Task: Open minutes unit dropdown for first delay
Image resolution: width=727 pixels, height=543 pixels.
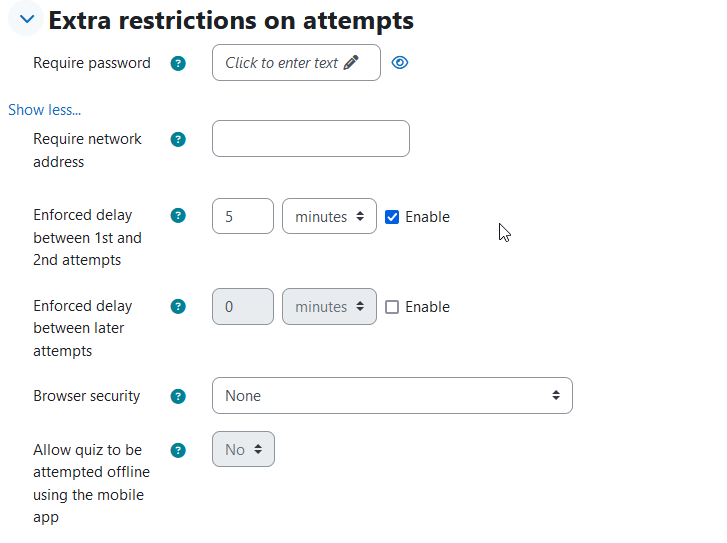Action: coord(329,216)
